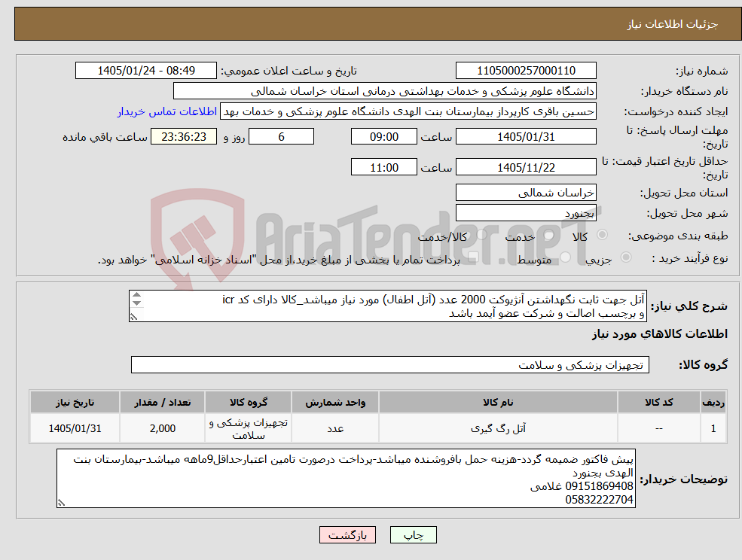
Task: Click the شماره نیاز field 1105000257000110
Action: [x=526, y=71]
